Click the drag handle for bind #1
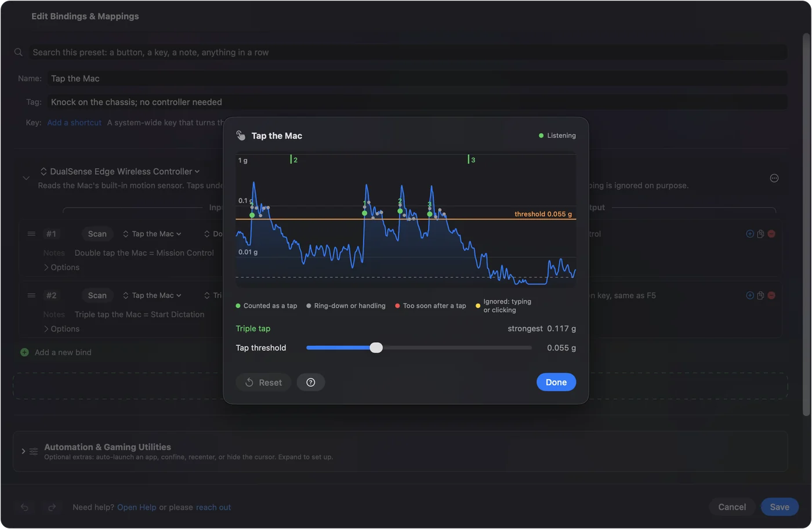812x529 pixels. pos(31,234)
